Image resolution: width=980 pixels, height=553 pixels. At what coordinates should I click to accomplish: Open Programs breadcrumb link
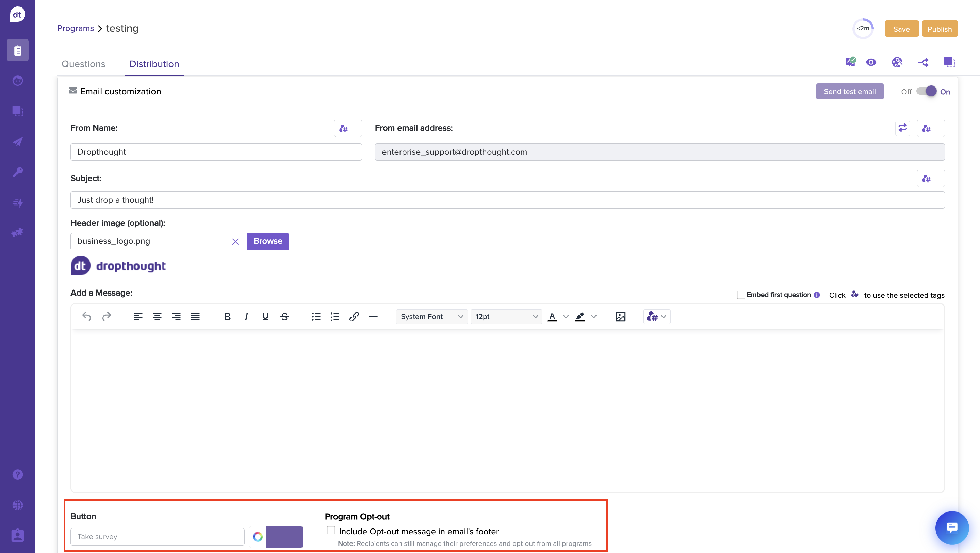tap(75, 29)
